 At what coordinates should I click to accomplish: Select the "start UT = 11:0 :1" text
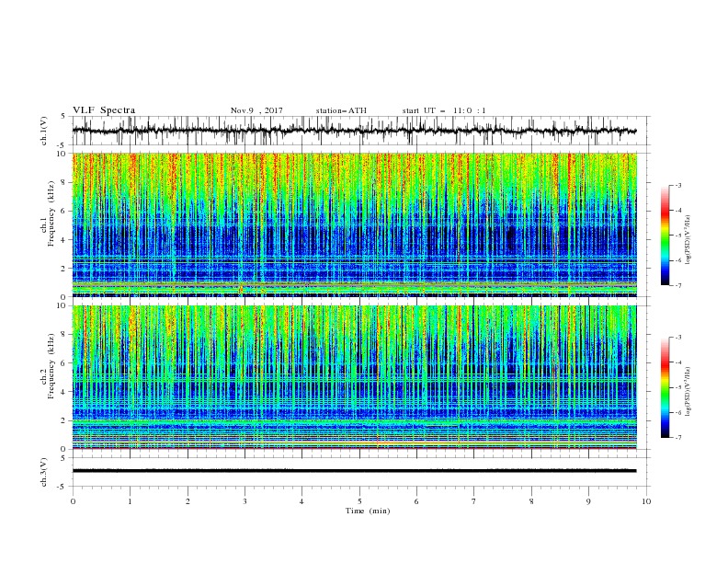tap(444, 110)
